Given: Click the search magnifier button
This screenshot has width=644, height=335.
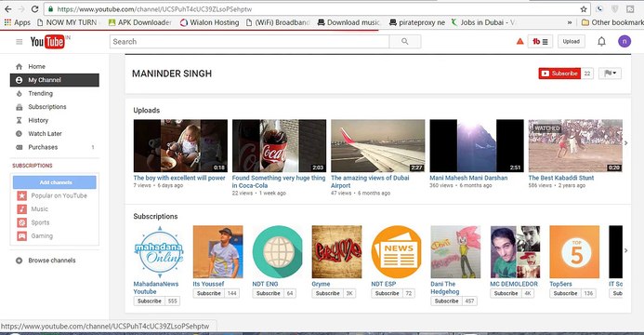Looking at the screenshot, I should click(x=405, y=42).
